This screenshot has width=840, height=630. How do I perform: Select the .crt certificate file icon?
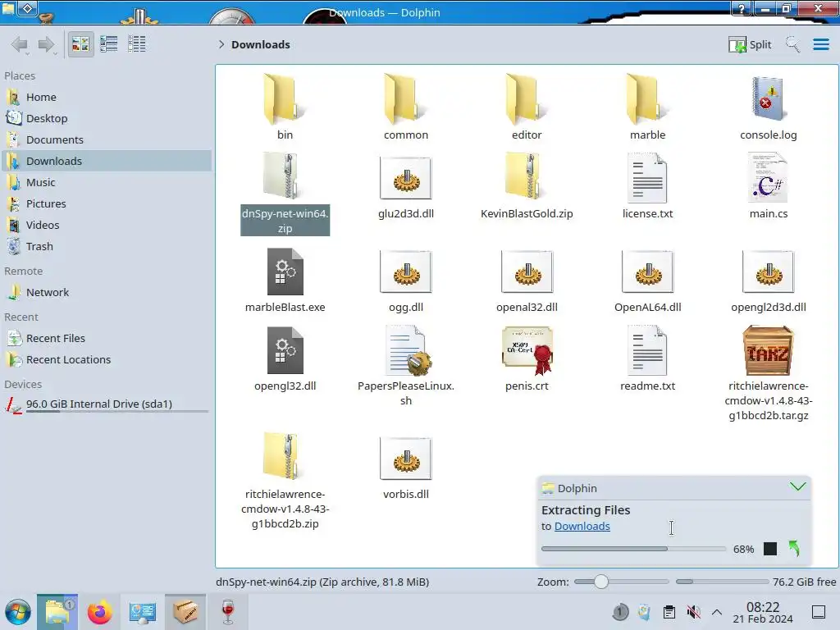tap(527, 350)
